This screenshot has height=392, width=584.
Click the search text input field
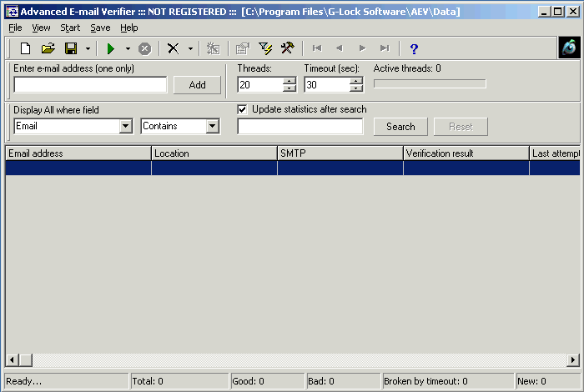click(300, 126)
